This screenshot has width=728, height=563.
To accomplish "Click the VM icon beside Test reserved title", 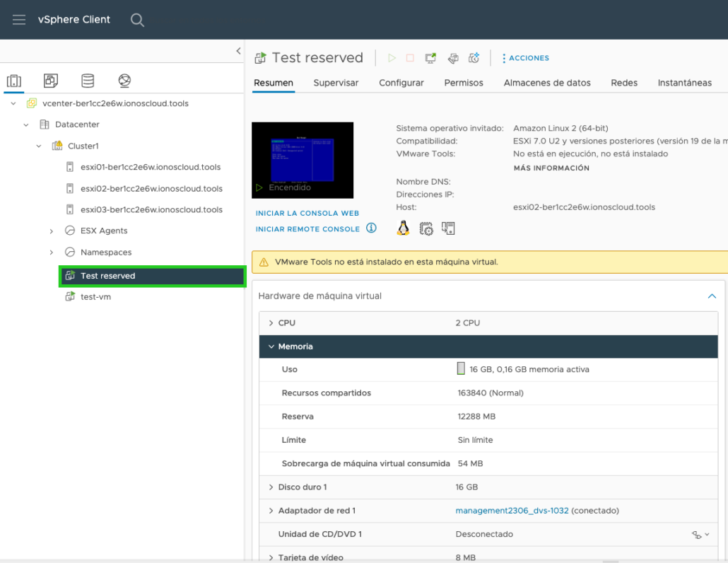I will [x=261, y=58].
